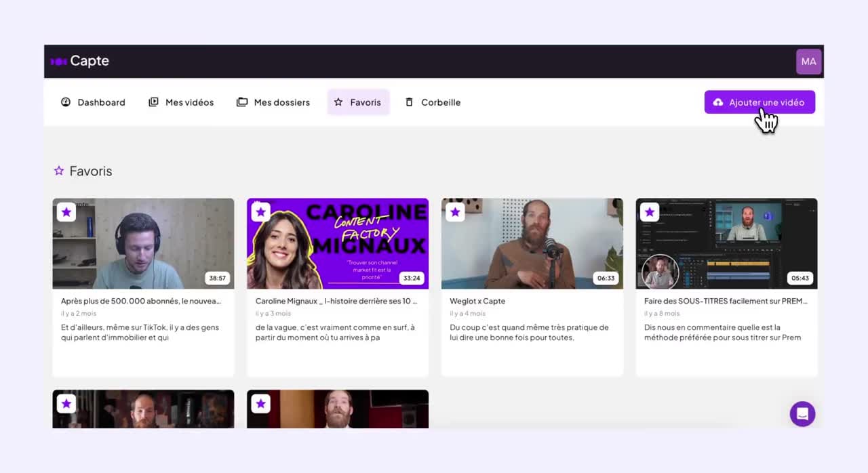Click title 'Après plus de 500.000 abonnés'
This screenshot has height=473, width=868.
(x=141, y=301)
